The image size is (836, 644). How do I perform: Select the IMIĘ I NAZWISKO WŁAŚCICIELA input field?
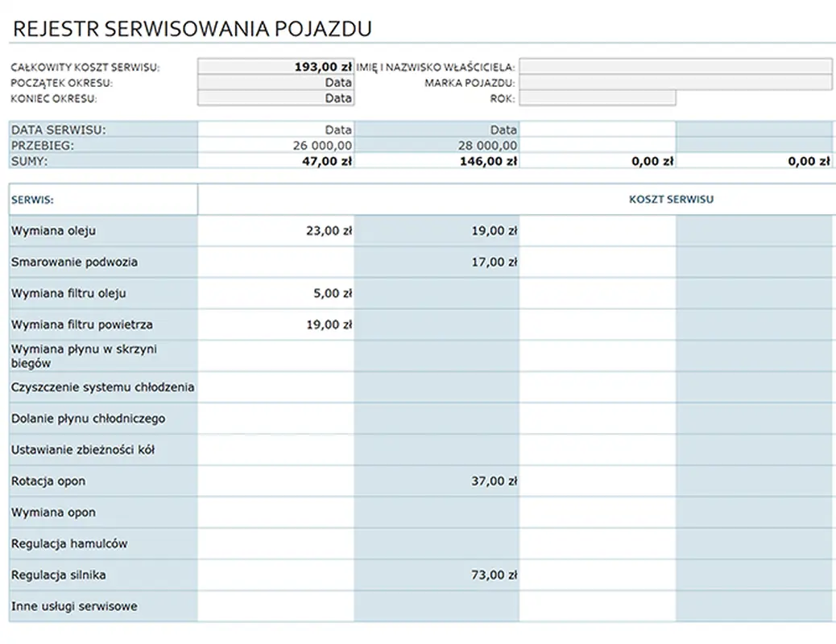[677, 66]
